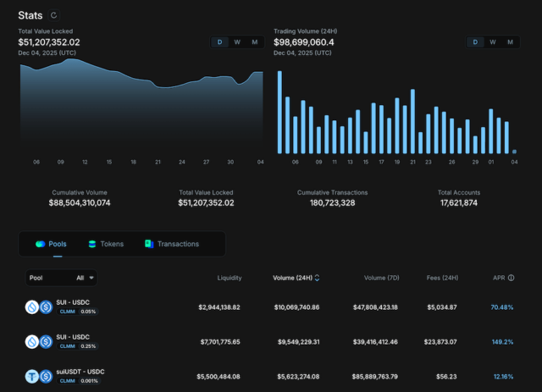This screenshot has height=392, width=542.
Task: Select monthly view for Trading Volume chart
Action: point(510,42)
